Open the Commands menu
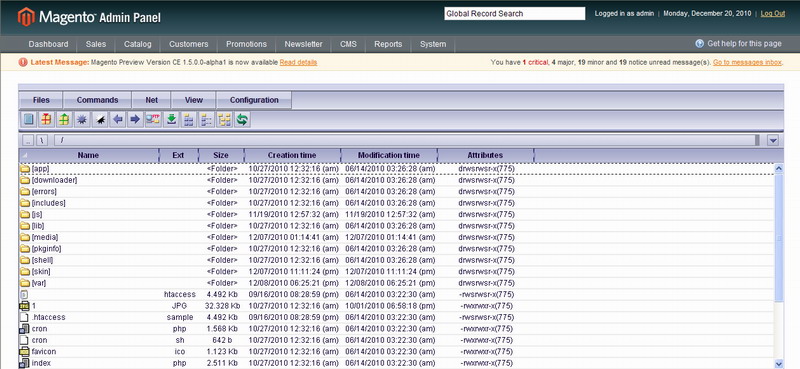Screen dimensions: 800x369 point(97,100)
